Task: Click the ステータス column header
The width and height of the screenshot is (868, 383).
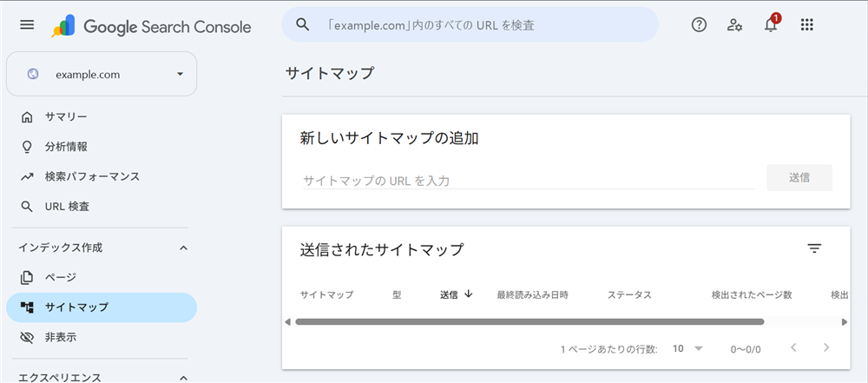Action: coord(629,295)
